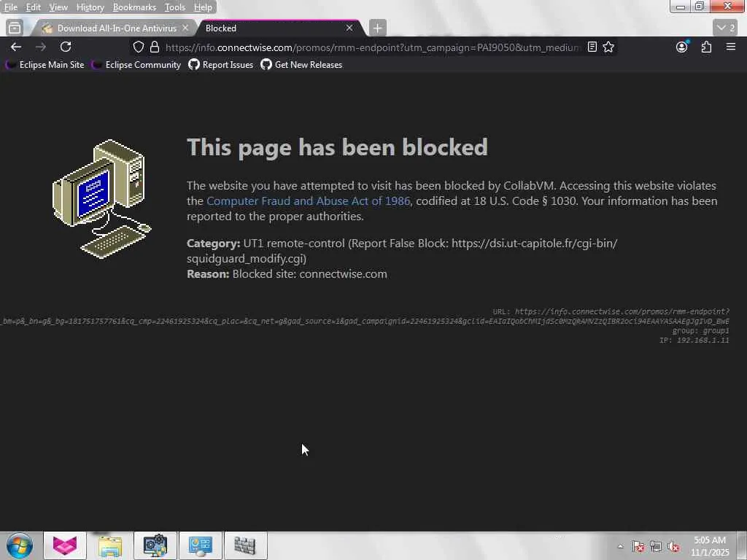Open the View menu
Screen dimensions: 747x560
(x=58, y=7)
